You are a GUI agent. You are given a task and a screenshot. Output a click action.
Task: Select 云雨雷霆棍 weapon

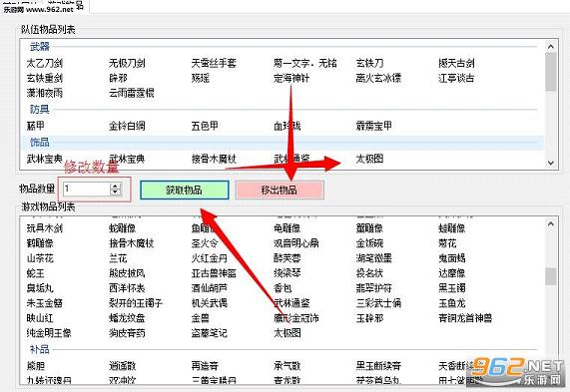point(131,93)
